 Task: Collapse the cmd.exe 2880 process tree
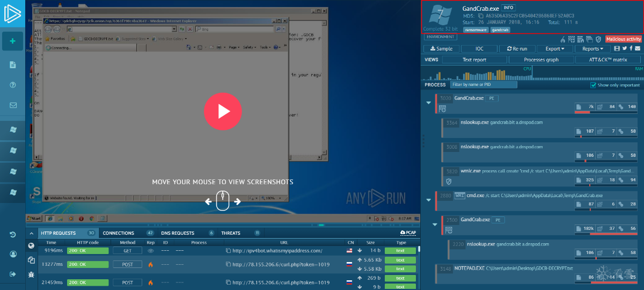click(429, 200)
